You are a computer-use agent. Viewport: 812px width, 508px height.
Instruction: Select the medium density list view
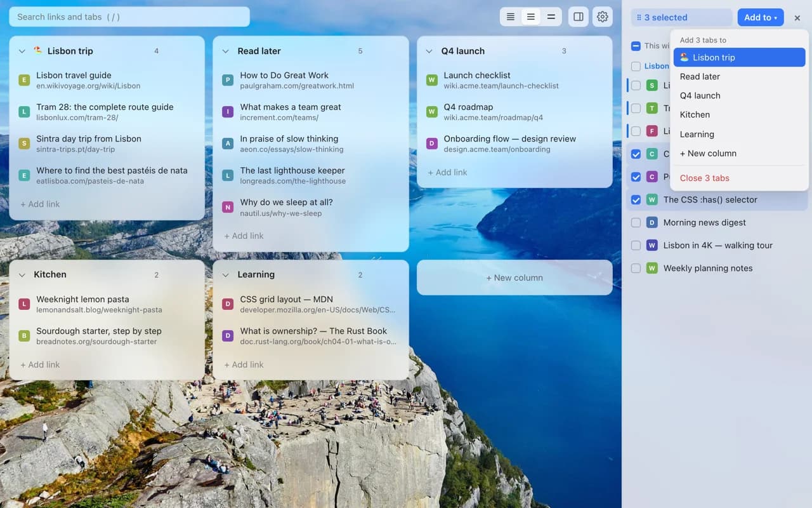[531, 17]
